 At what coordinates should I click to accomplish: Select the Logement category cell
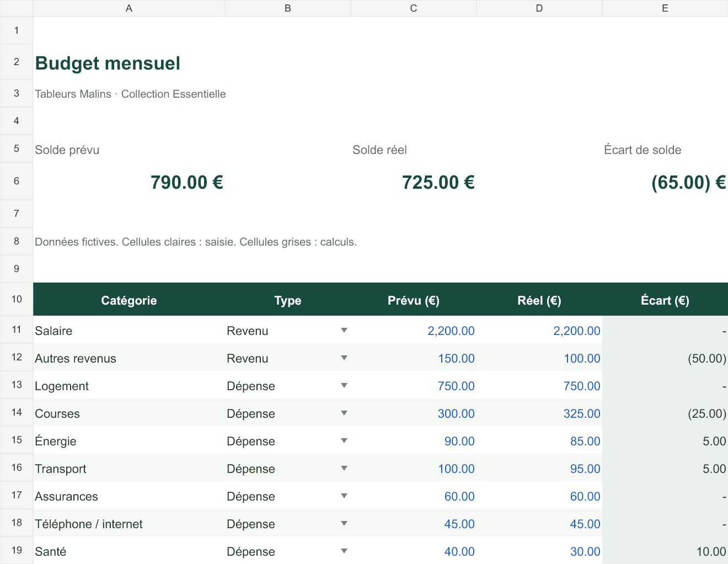click(x=129, y=385)
